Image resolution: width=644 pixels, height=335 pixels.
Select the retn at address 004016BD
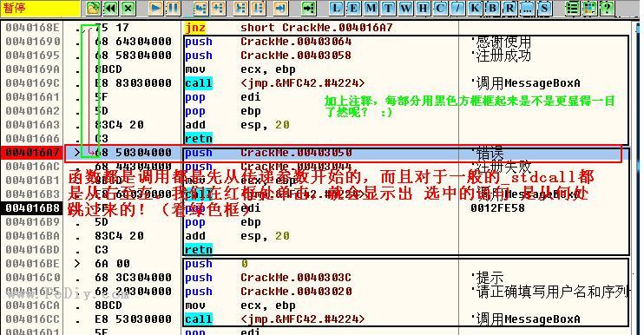click(x=199, y=250)
